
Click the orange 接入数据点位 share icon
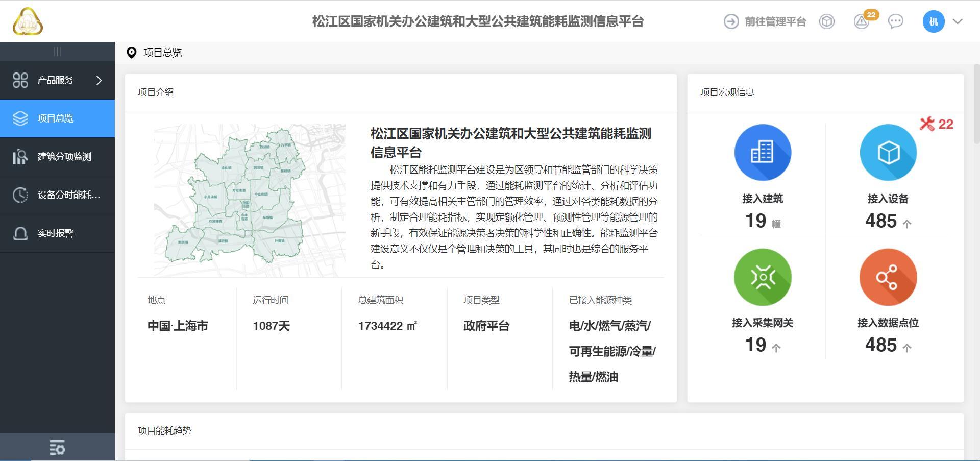888,277
